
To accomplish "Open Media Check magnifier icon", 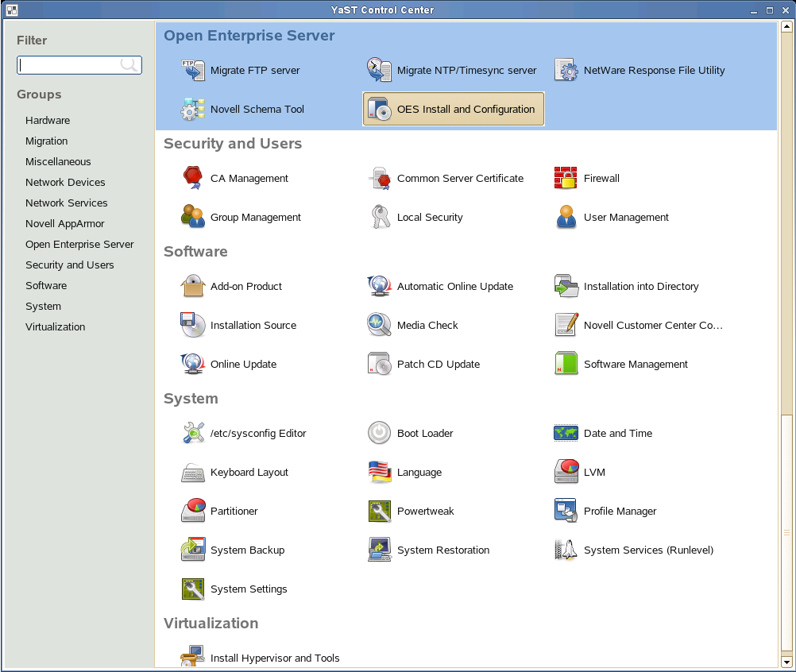I will [379, 326].
